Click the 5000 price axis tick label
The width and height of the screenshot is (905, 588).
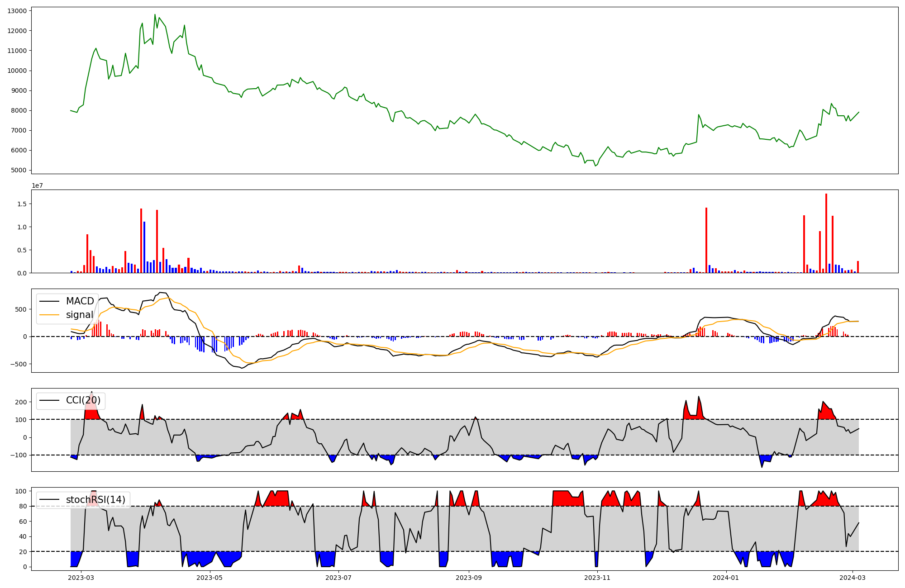tap(19, 171)
